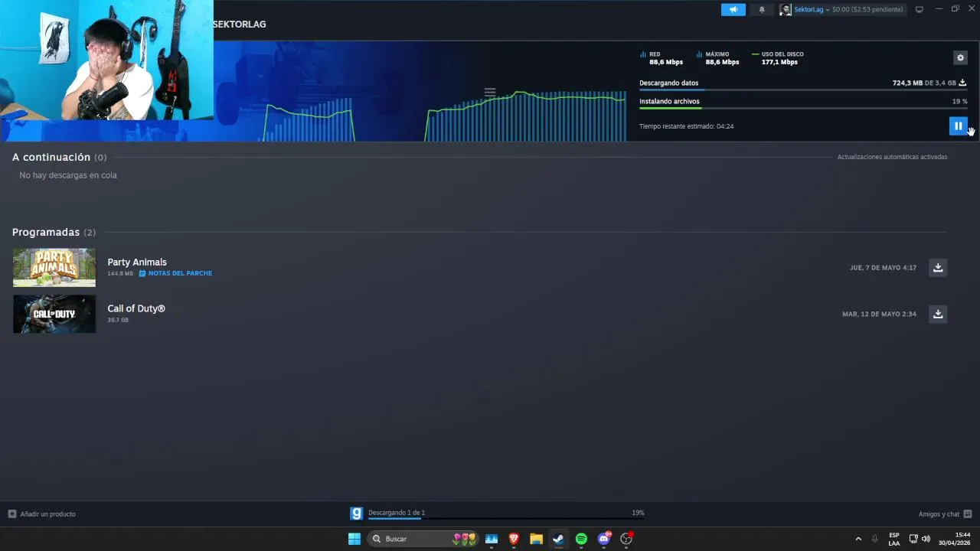
Task: Click the Programadas heading
Action: point(46,232)
